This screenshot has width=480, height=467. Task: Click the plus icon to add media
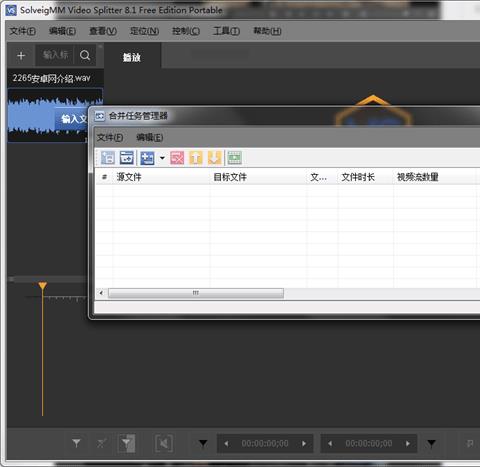[21, 55]
